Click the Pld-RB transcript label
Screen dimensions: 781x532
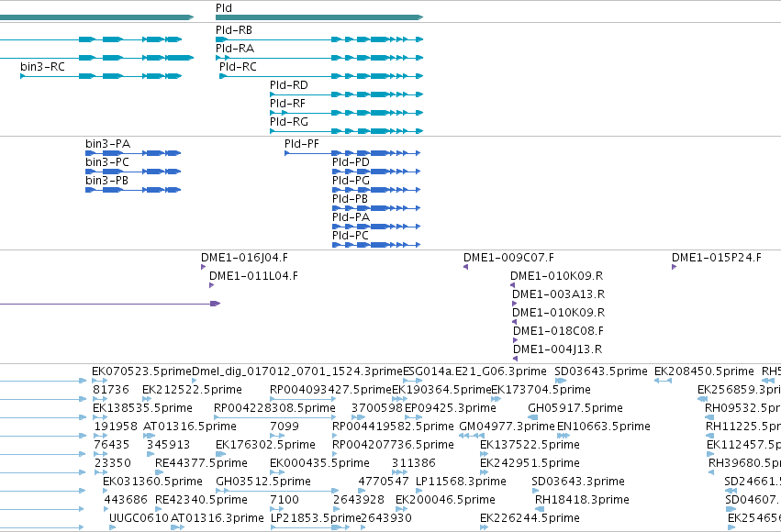coord(234,30)
